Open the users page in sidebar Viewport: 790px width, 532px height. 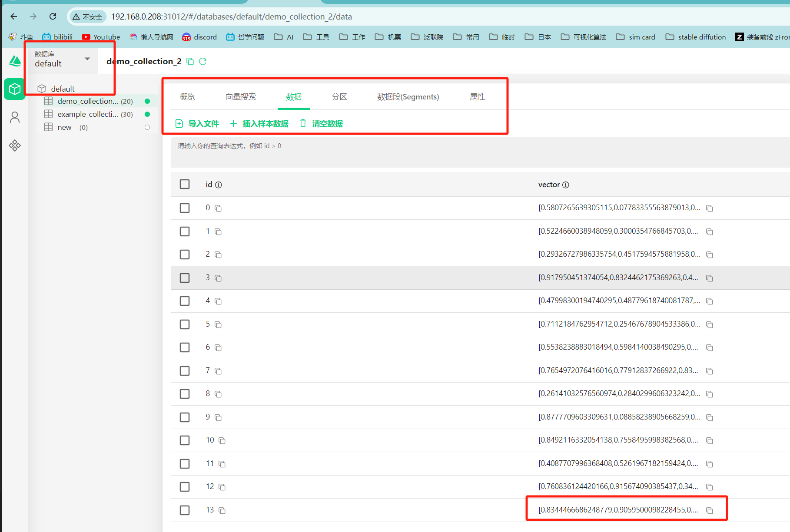pyautogui.click(x=15, y=117)
